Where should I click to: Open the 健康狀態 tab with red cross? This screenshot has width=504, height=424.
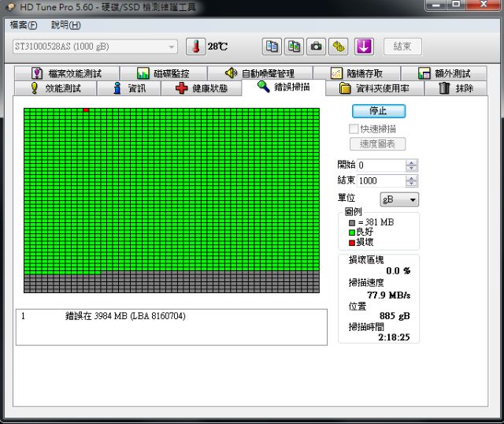pos(202,88)
